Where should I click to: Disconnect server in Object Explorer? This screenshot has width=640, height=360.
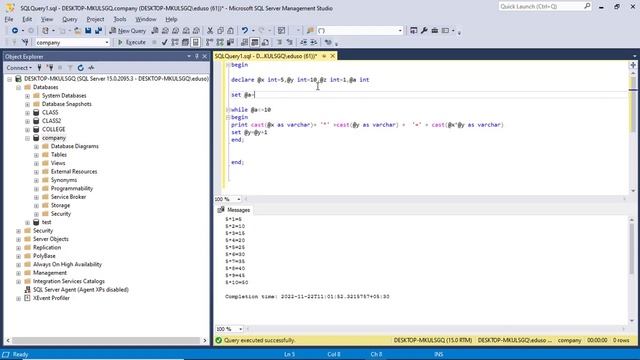pos(50,68)
